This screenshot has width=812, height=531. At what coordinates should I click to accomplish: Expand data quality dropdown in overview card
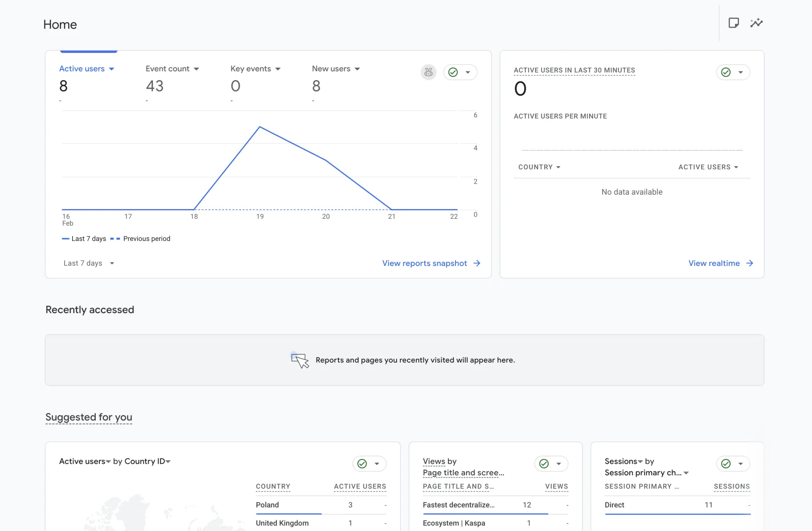(x=468, y=72)
